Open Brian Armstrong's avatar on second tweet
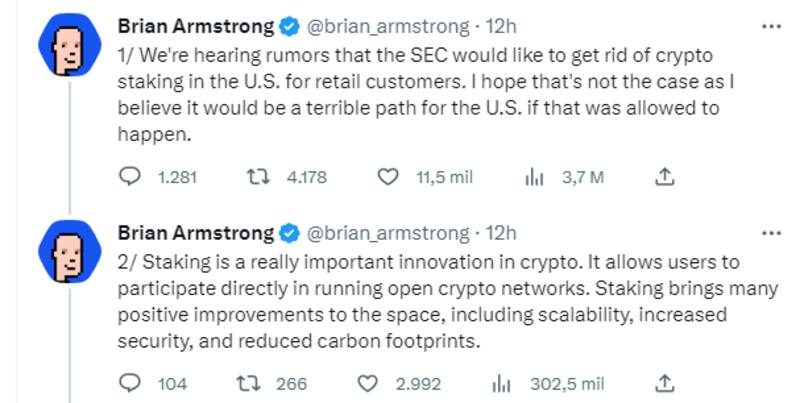The width and height of the screenshot is (800, 403). [67, 254]
